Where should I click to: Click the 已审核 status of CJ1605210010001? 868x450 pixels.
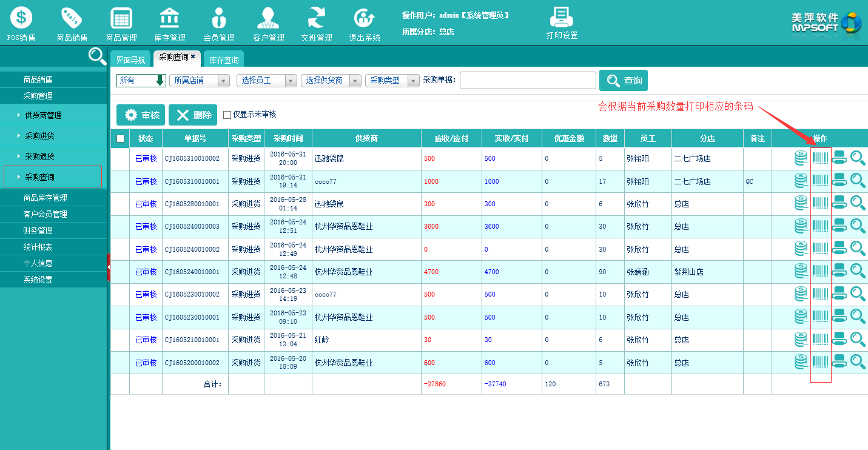[146, 340]
